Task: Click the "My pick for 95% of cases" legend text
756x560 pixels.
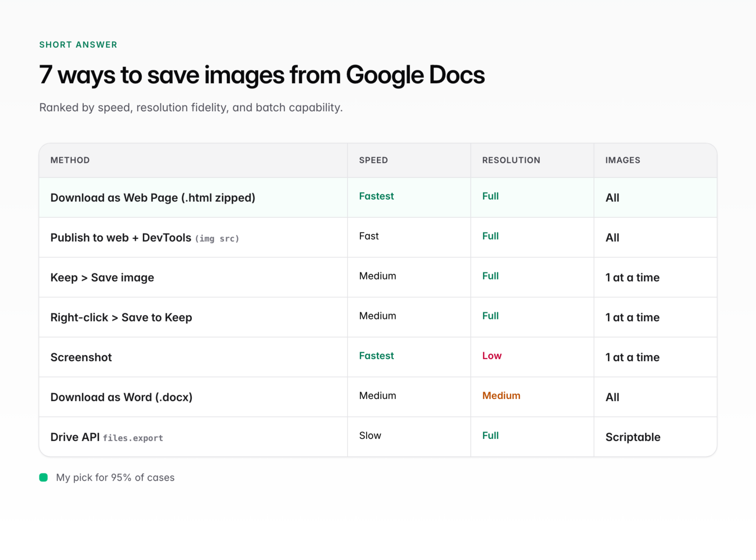Action: [115, 478]
